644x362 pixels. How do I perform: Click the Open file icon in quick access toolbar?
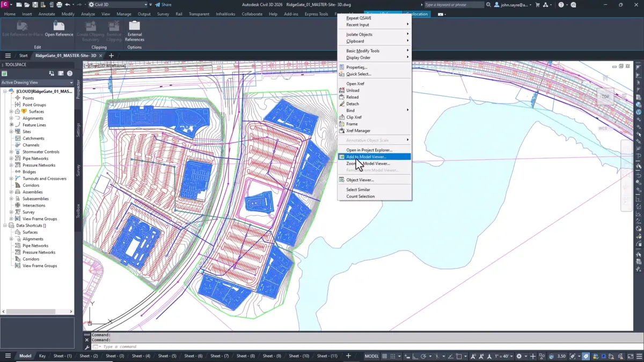pyautogui.click(x=27, y=4)
